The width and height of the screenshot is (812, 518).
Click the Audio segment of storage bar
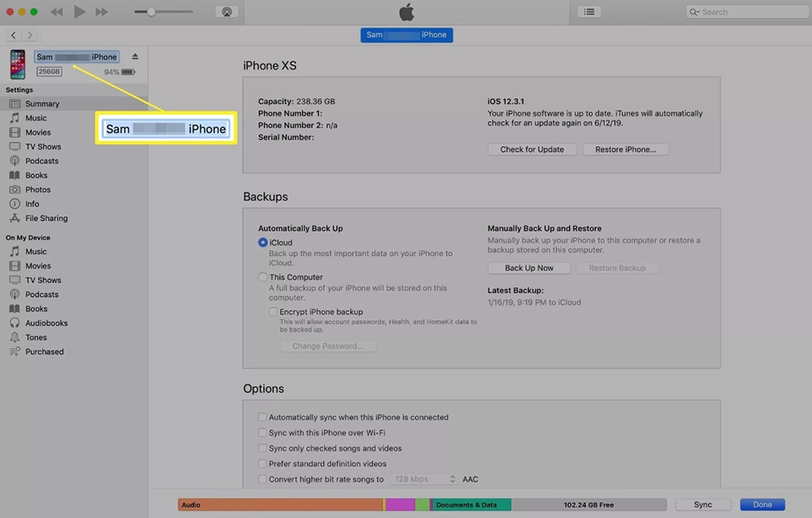click(x=280, y=504)
